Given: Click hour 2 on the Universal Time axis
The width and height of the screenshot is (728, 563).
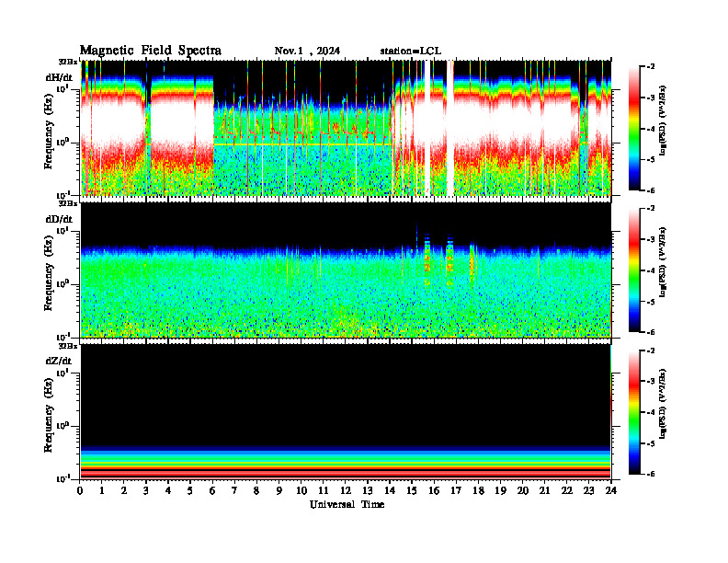Looking at the screenshot, I should point(124,490).
